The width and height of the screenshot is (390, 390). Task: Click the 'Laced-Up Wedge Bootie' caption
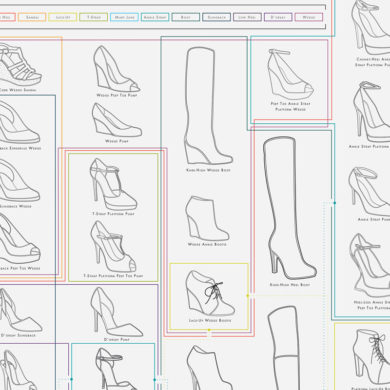pyautogui.click(x=210, y=320)
